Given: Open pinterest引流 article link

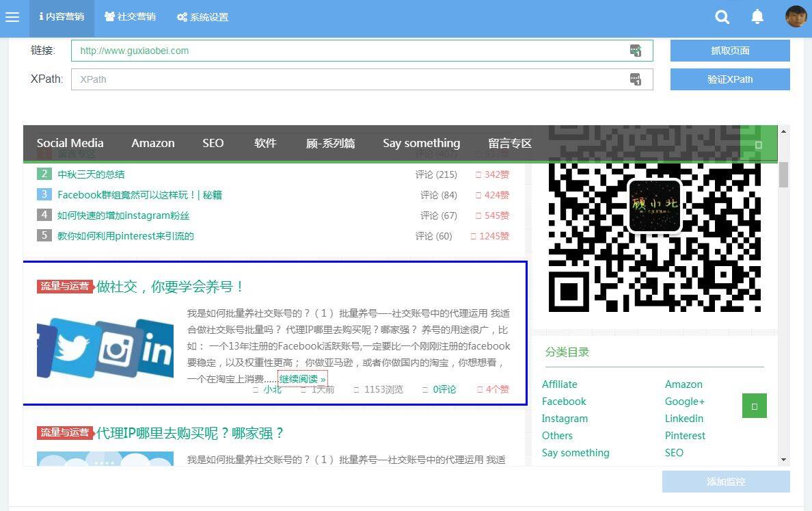Looking at the screenshot, I should [126, 236].
